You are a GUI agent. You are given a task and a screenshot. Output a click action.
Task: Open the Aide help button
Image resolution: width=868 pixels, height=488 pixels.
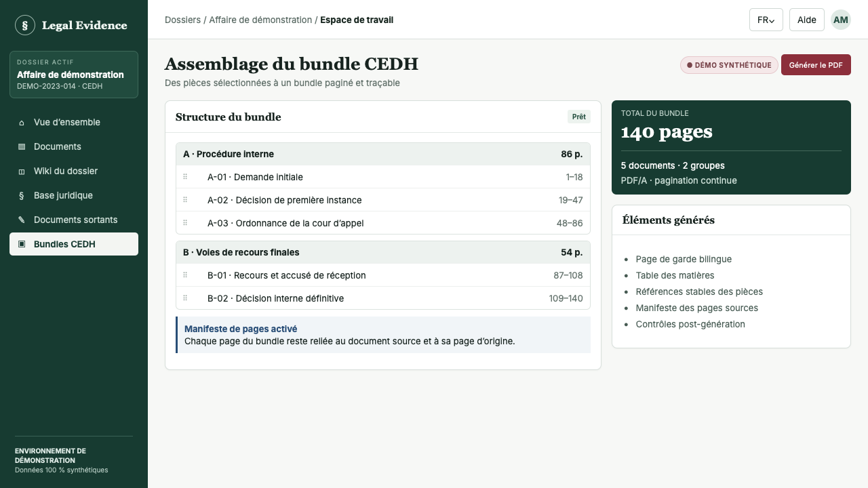click(807, 20)
